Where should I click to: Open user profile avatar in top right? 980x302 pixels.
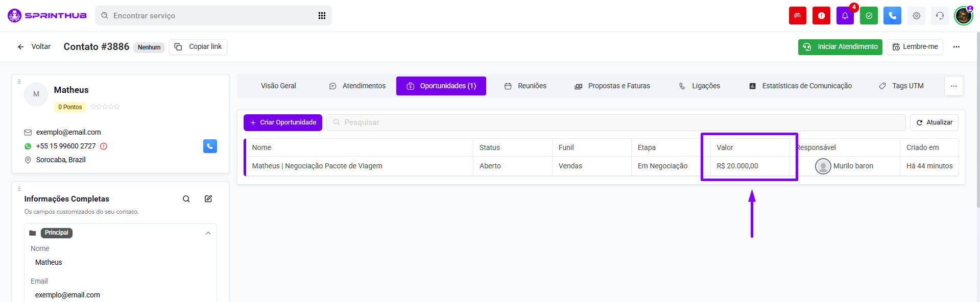click(x=963, y=16)
